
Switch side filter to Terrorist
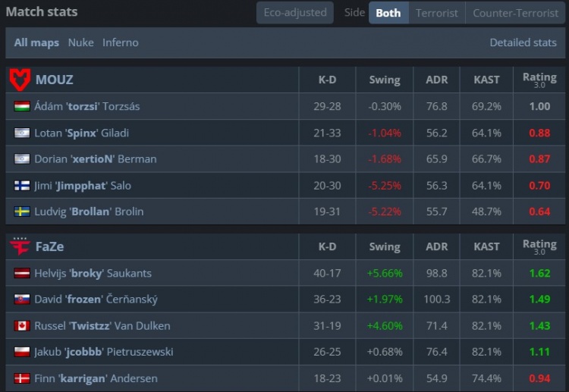point(437,13)
